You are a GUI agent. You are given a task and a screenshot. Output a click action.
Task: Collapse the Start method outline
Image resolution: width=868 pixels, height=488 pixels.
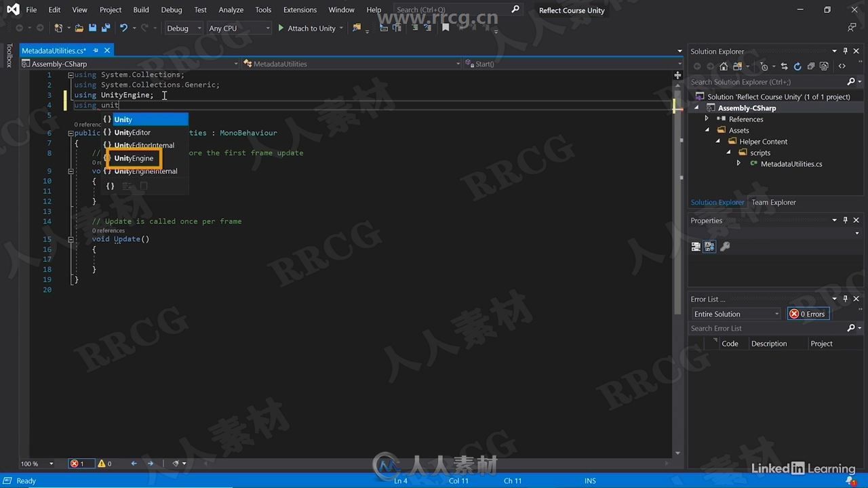coord(71,171)
